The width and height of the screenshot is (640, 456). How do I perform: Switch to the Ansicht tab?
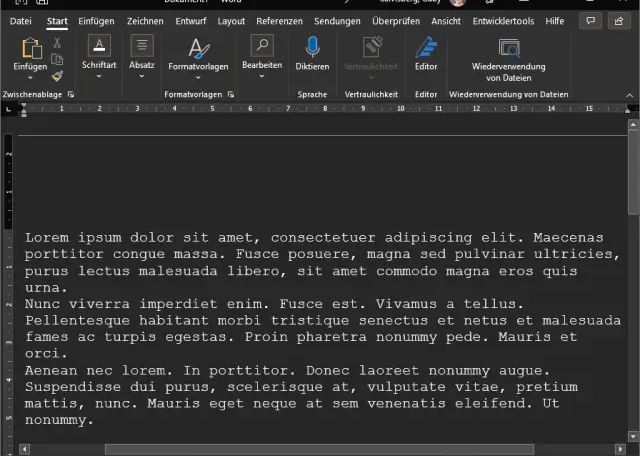pyautogui.click(x=446, y=21)
